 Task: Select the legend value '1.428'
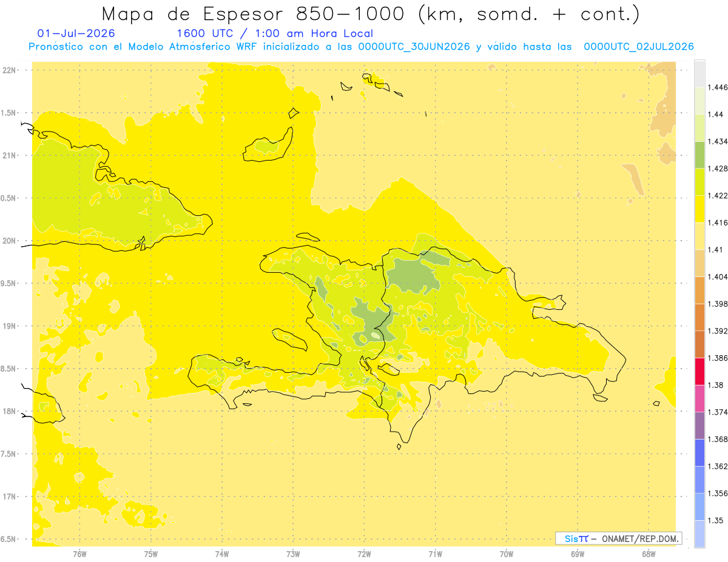point(718,169)
